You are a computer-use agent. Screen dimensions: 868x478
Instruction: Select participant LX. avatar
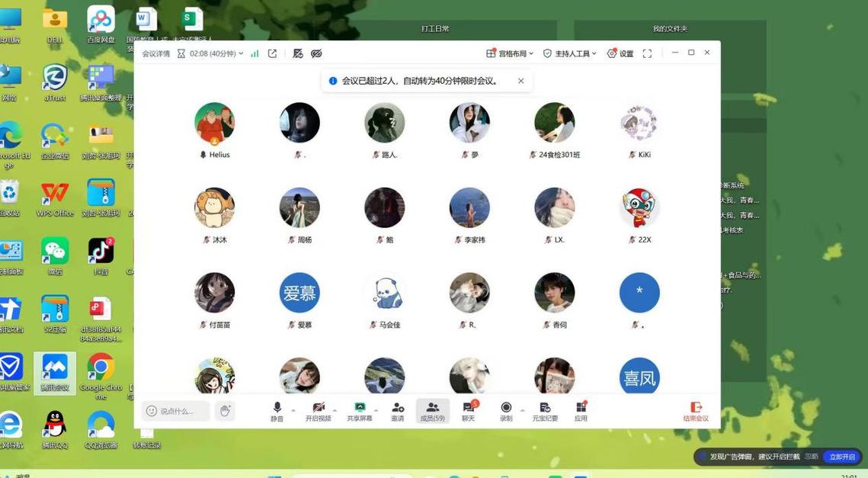click(555, 207)
